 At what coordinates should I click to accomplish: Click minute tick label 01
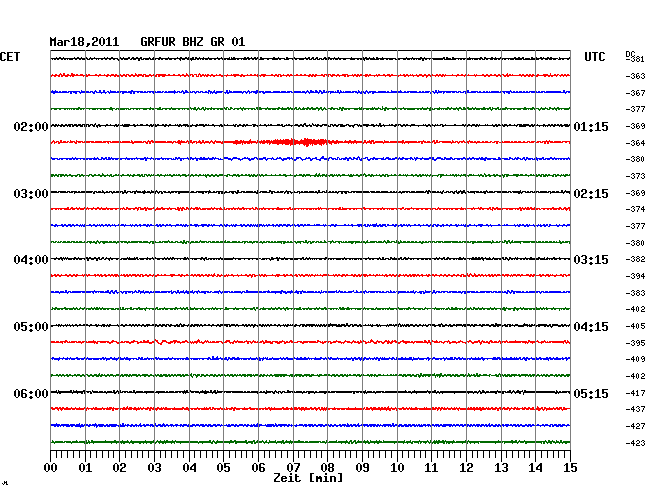(85, 468)
